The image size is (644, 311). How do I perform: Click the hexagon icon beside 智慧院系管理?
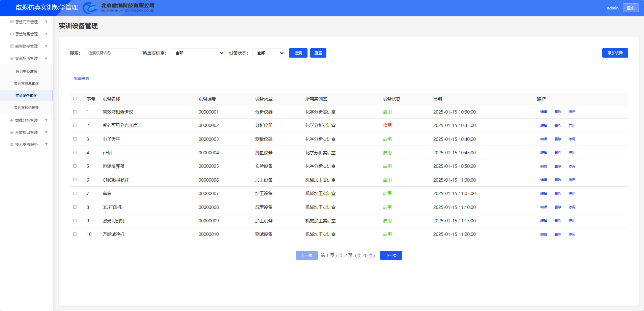(x=12, y=34)
